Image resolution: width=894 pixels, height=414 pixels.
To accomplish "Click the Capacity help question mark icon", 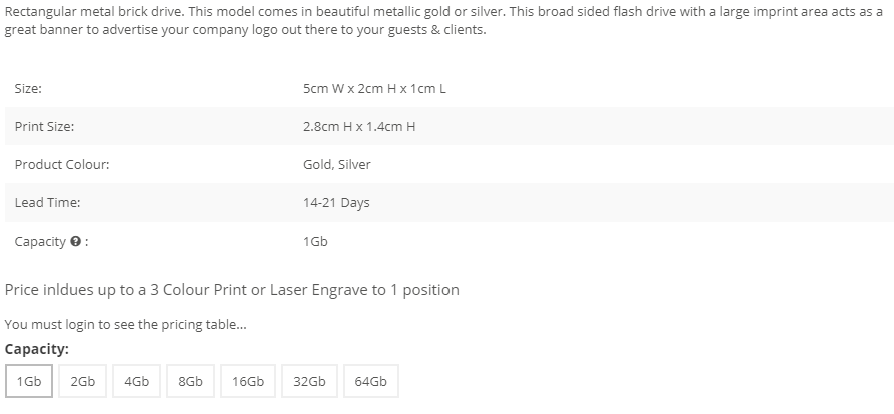I will (75, 242).
